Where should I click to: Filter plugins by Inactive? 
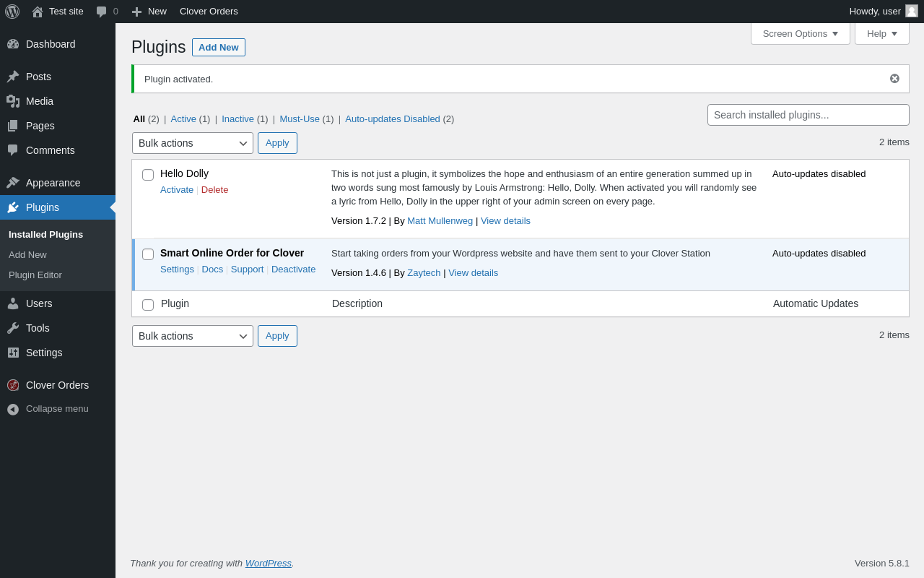[x=237, y=119]
